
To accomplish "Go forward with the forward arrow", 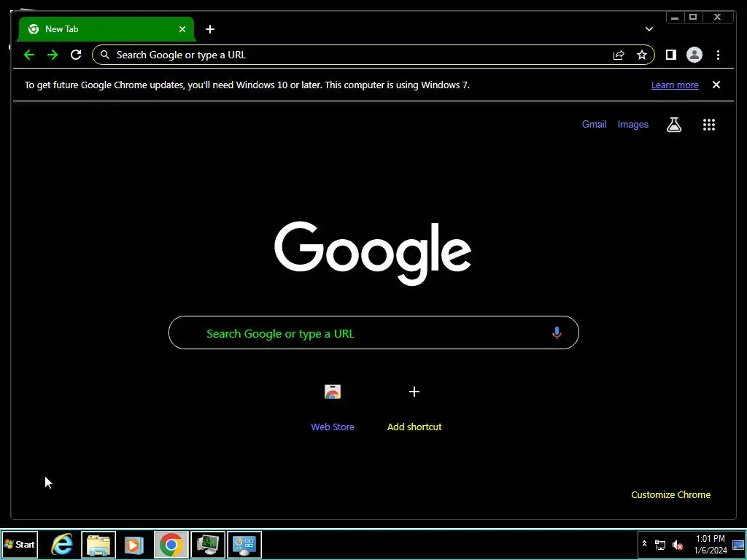I will click(x=53, y=55).
